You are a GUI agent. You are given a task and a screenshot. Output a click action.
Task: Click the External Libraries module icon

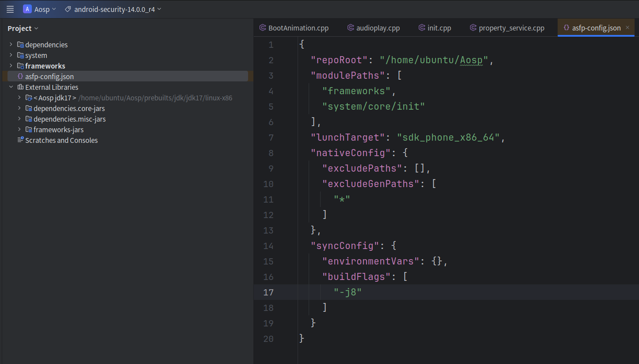20,87
